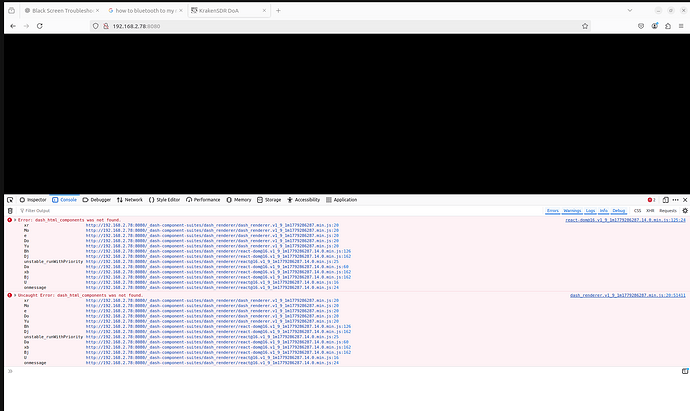
Task: Open the Network panel
Action: click(x=130, y=200)
